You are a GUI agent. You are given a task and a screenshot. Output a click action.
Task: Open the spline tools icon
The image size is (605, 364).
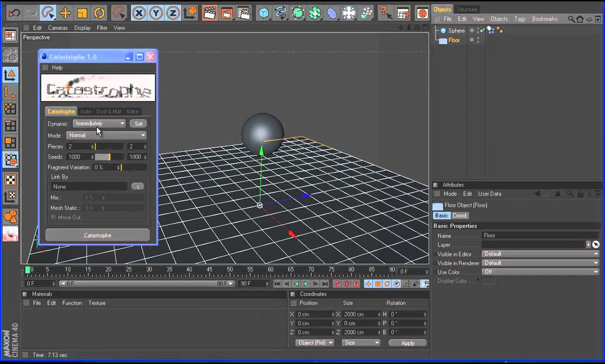click(281, 13)
